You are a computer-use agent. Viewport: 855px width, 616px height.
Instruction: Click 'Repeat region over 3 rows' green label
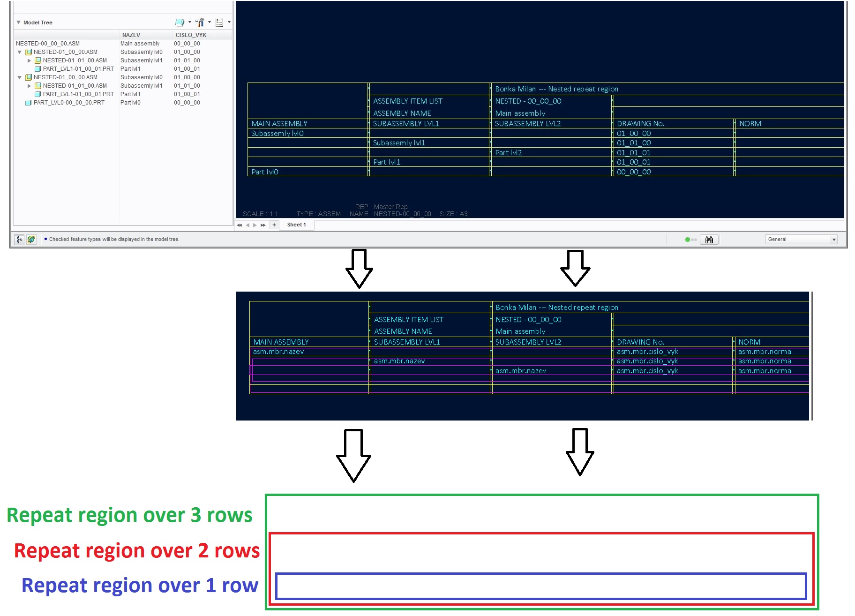129,515
